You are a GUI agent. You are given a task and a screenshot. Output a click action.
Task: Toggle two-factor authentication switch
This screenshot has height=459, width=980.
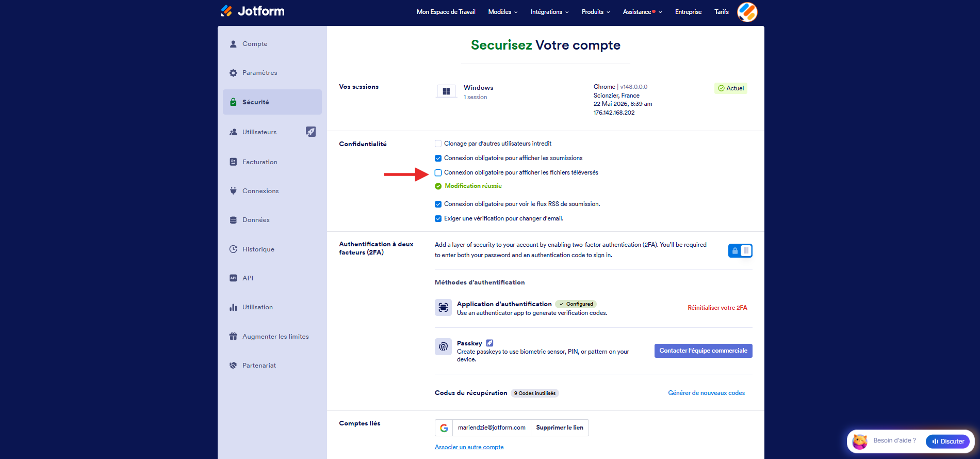pyautogui.click(x=740, y=250)
